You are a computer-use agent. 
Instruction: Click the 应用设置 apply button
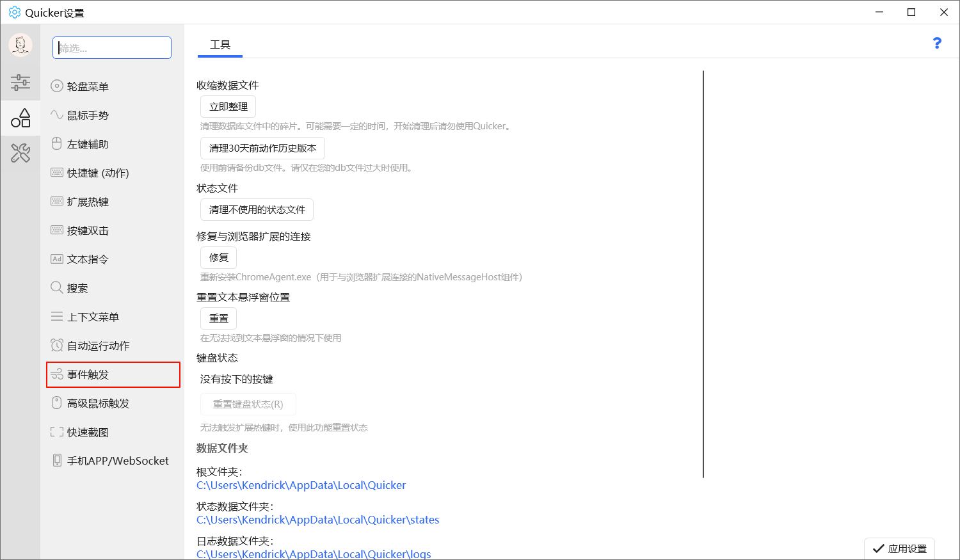pyautogui.click(x=899, y=548)
